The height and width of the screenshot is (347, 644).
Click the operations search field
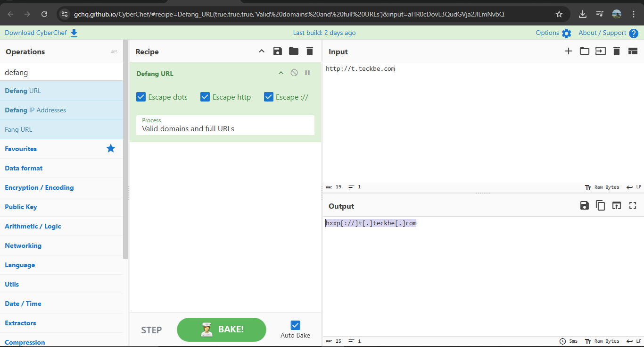click(61, 73)
